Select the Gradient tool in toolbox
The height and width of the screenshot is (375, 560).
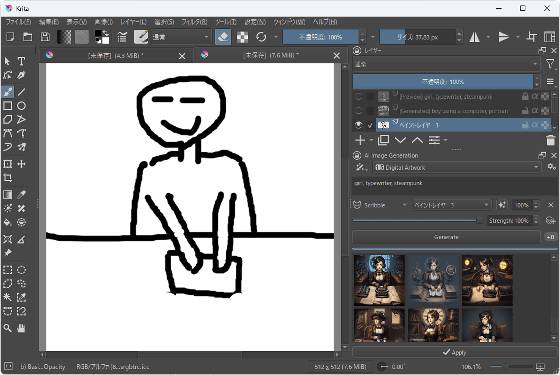(8, 195)
